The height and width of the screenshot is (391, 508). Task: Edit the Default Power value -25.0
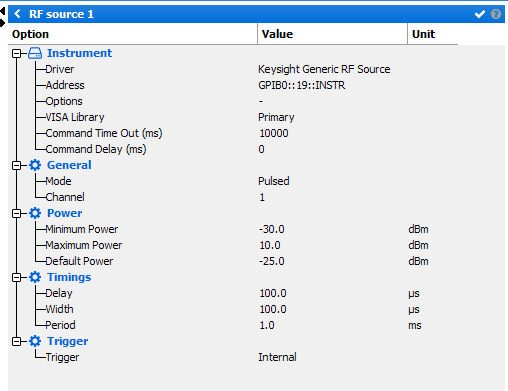[x=272, y=261]
